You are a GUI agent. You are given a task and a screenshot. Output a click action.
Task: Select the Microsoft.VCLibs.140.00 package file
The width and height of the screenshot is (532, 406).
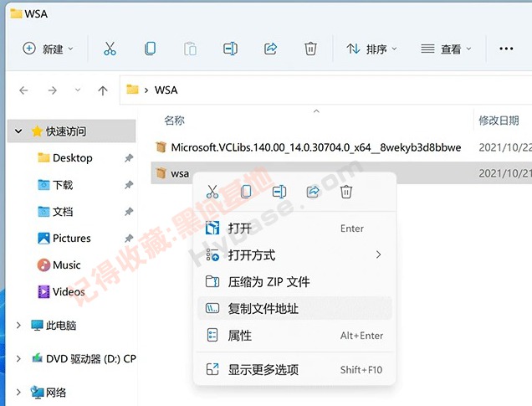[316, 147]
